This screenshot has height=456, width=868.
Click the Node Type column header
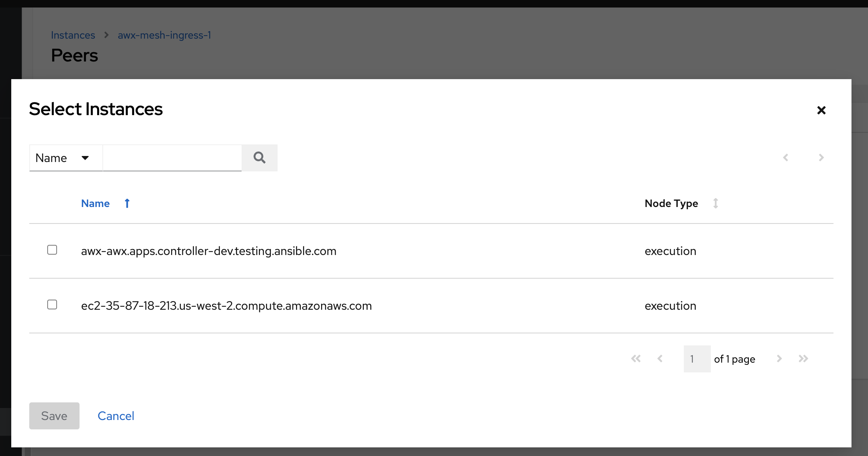(671, 203)
